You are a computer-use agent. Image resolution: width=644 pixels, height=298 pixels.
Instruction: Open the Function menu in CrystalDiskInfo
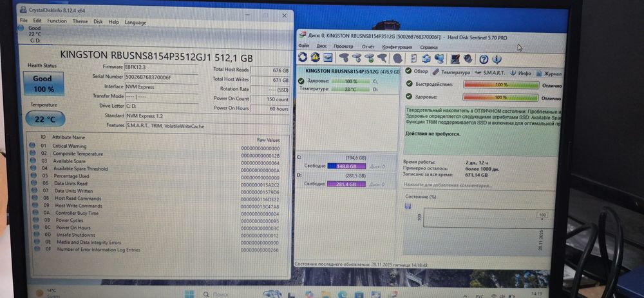(x=57, y=21)
